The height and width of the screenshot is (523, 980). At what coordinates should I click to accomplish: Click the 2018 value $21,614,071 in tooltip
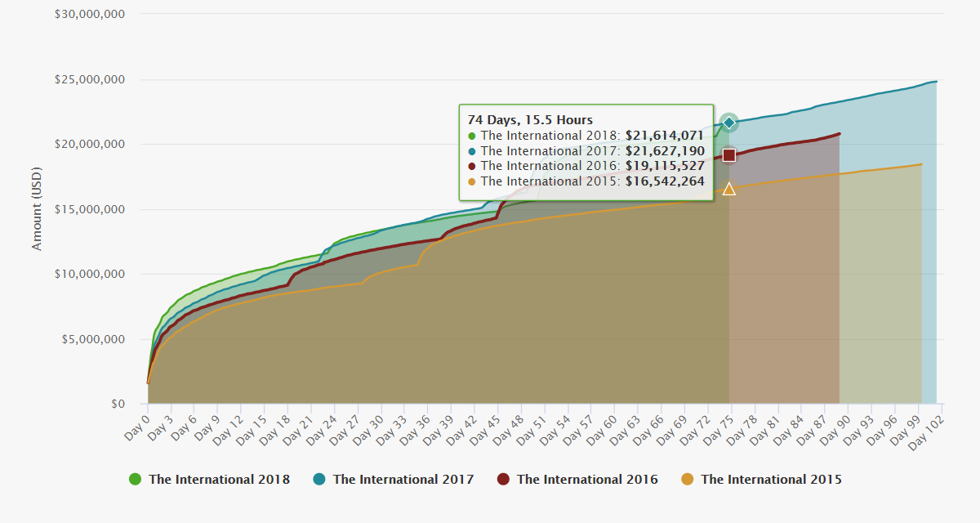(x=664, y=136)
